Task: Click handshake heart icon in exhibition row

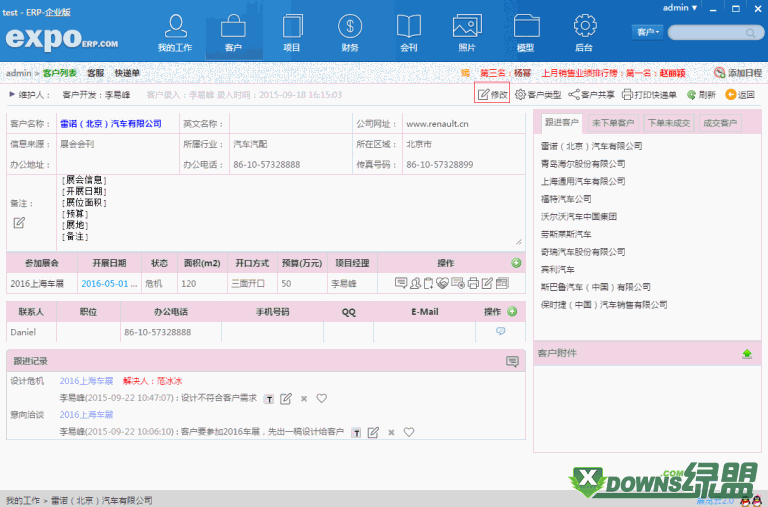Action: 442,283
